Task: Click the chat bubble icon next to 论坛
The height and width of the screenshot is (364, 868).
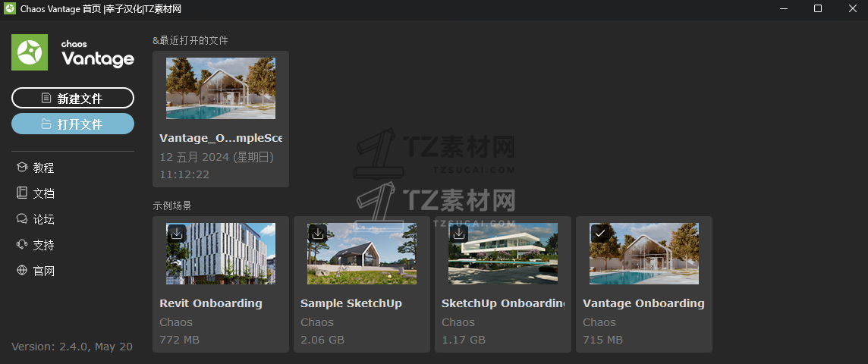Action: coord(22,219)
